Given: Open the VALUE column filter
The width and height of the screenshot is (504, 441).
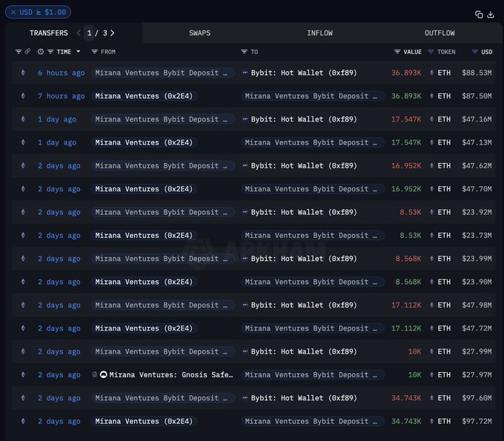Looking at the screenshot, I should pyautogui.click(x=397, y=51).
